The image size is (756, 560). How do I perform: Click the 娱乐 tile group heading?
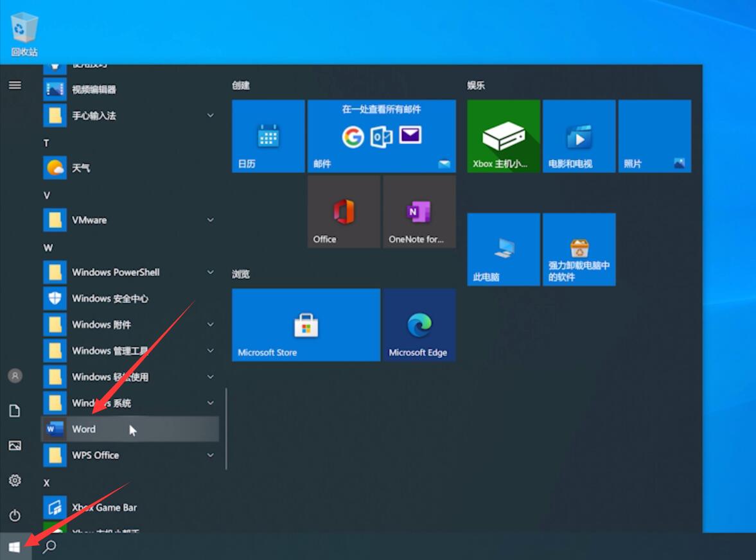click(476, 85)
